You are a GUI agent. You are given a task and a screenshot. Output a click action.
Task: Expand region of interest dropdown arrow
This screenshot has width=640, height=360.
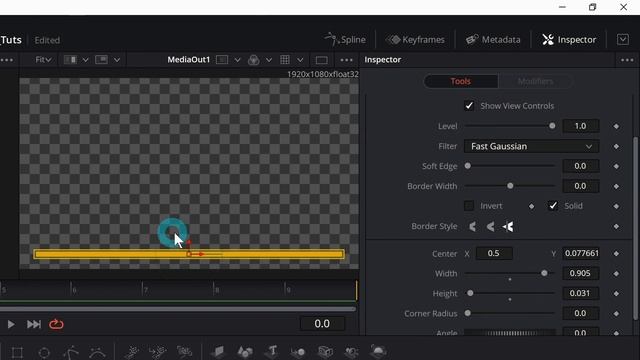pyautogui.click(x=237, y=60)
